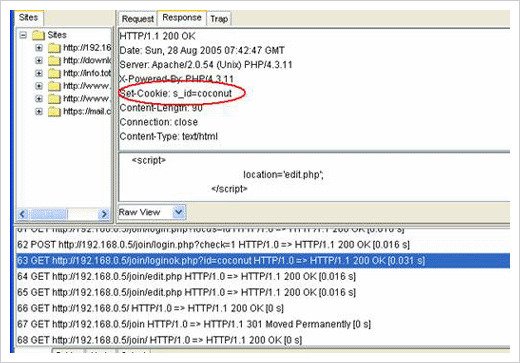
Task: Select history row 62 POST login.php?check=1
Action: click(x=263, y=245)
